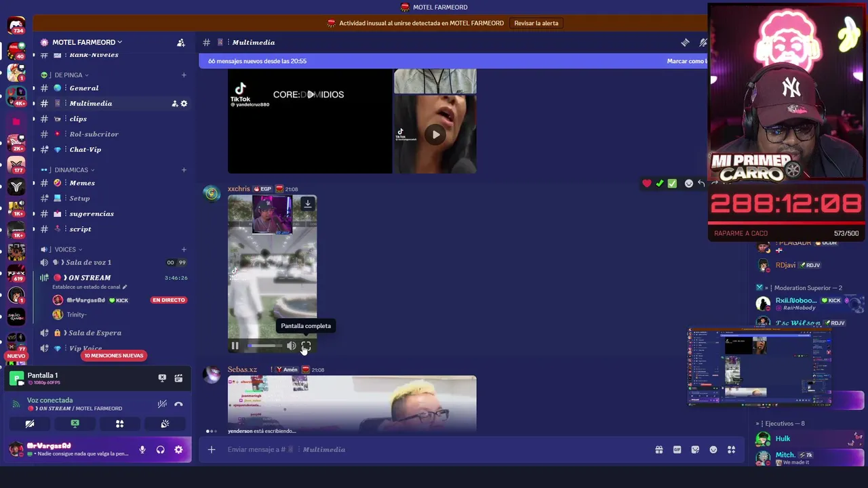Open apps launcher in message bar

tap(731, 449)
